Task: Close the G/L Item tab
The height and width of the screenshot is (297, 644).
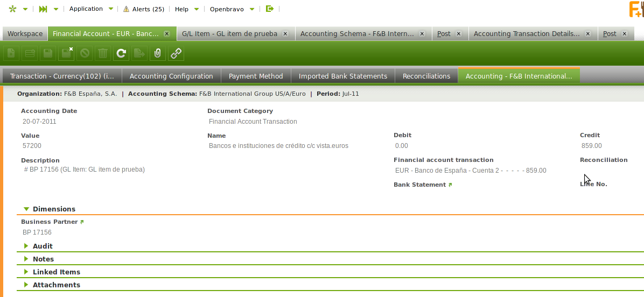Action: point(285,34)
